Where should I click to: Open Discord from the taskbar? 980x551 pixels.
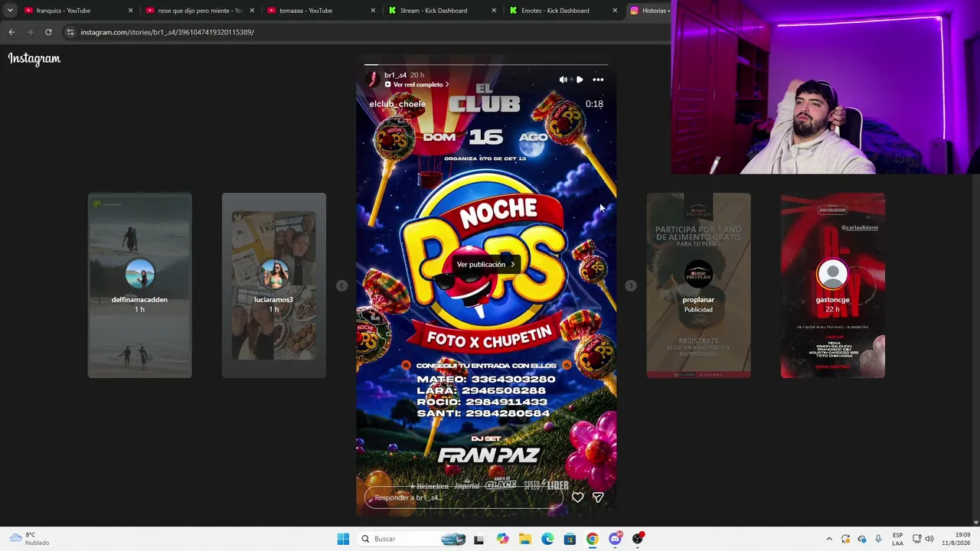pos(615,539)
